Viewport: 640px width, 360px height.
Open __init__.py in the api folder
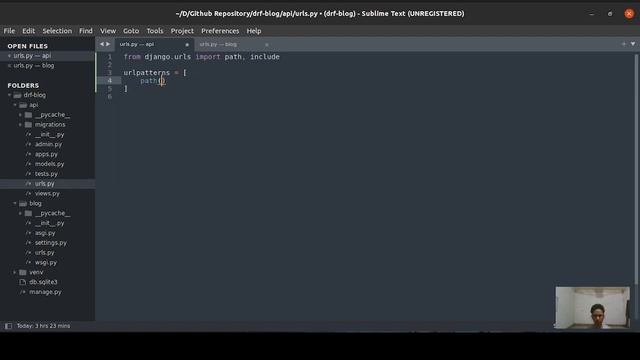tap(49, 134)
